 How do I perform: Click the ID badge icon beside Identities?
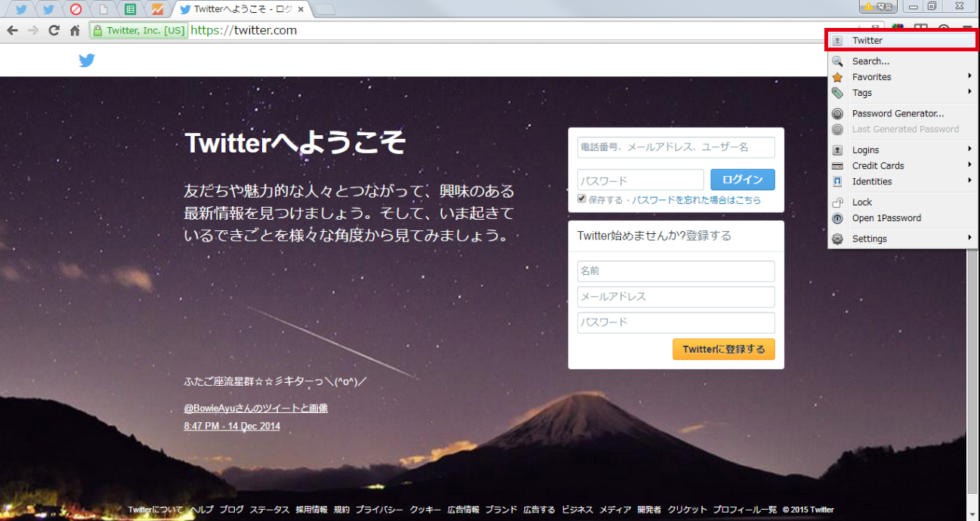837,181
